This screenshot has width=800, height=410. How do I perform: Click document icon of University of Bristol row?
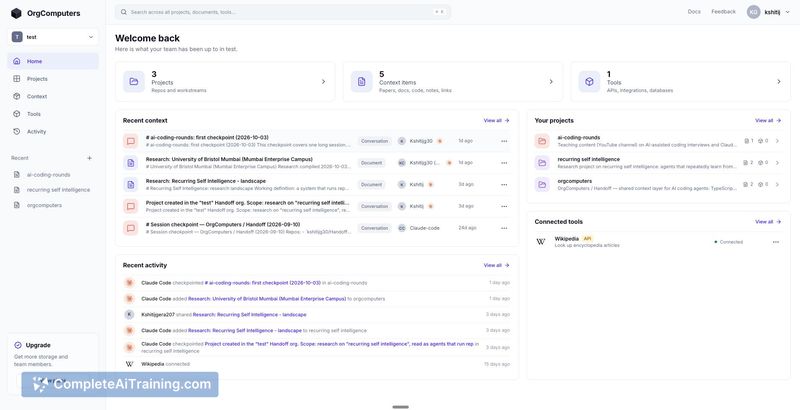(131, 163)
